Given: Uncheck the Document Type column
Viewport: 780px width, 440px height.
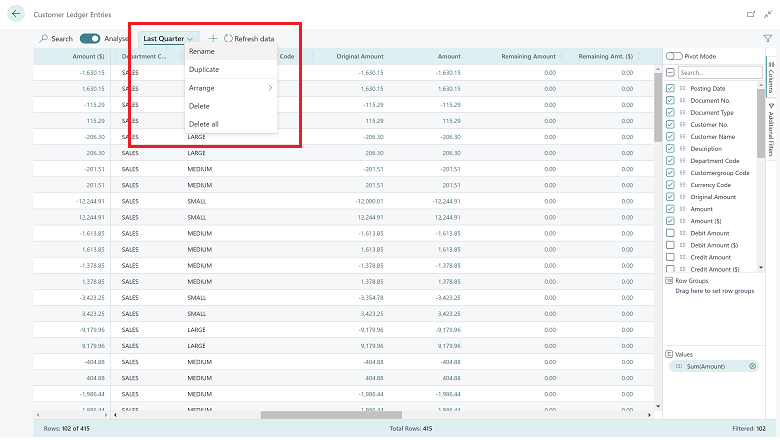Looking at the screenshot, I should click(670, 112).
